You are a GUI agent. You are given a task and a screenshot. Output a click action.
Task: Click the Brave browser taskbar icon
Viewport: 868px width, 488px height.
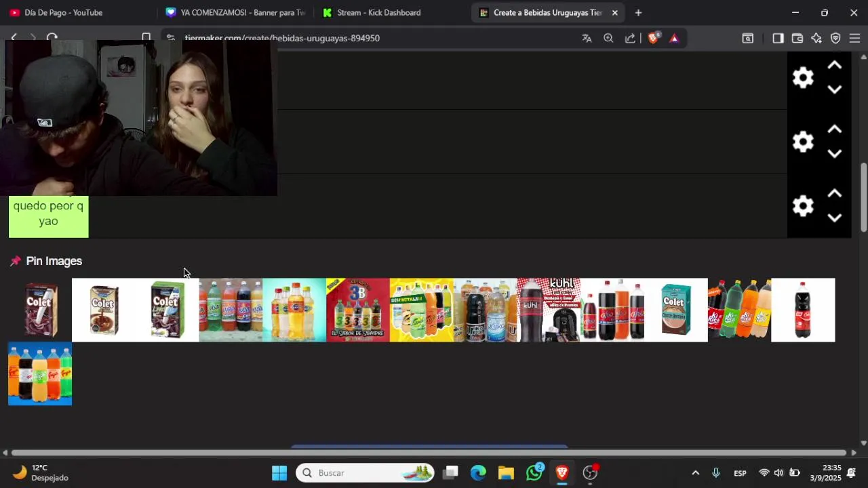click(x=561, y=472)
